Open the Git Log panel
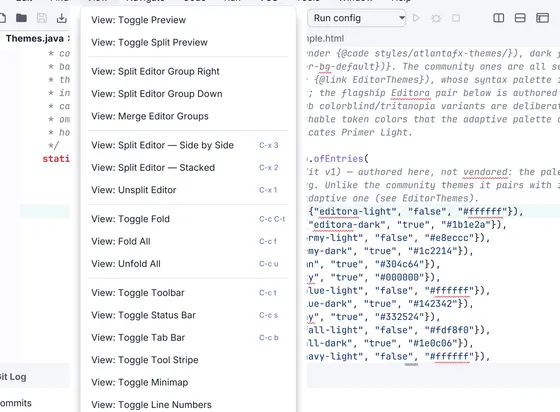This screenshot has width=560, height=412. pos(13,377)
